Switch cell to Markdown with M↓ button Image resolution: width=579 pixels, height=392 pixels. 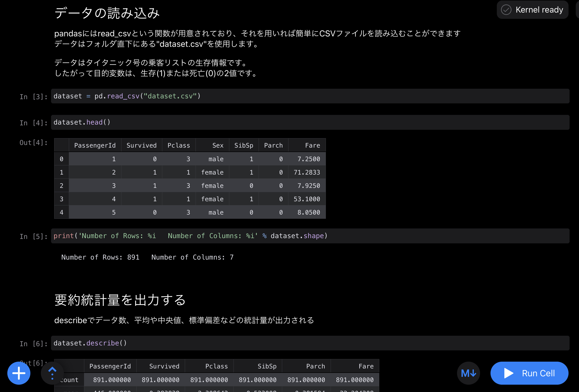tap(468, 373)
